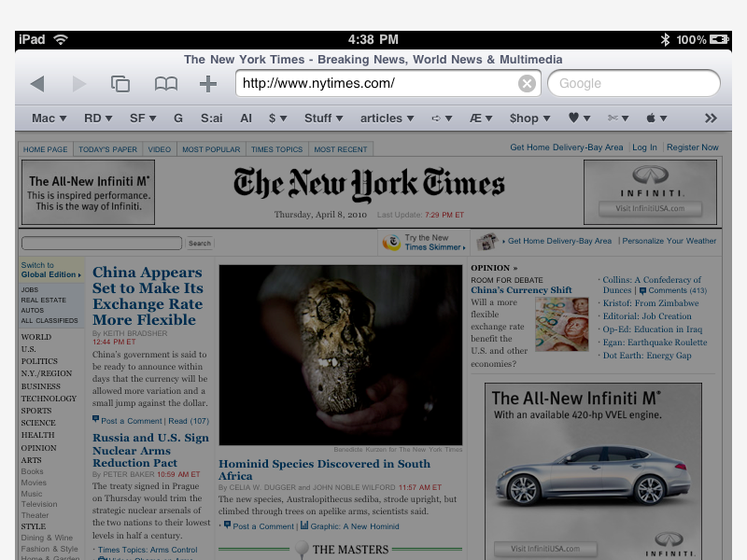
Task: Open the Apple logo bookmarks folder
Action: coord(656,119)
